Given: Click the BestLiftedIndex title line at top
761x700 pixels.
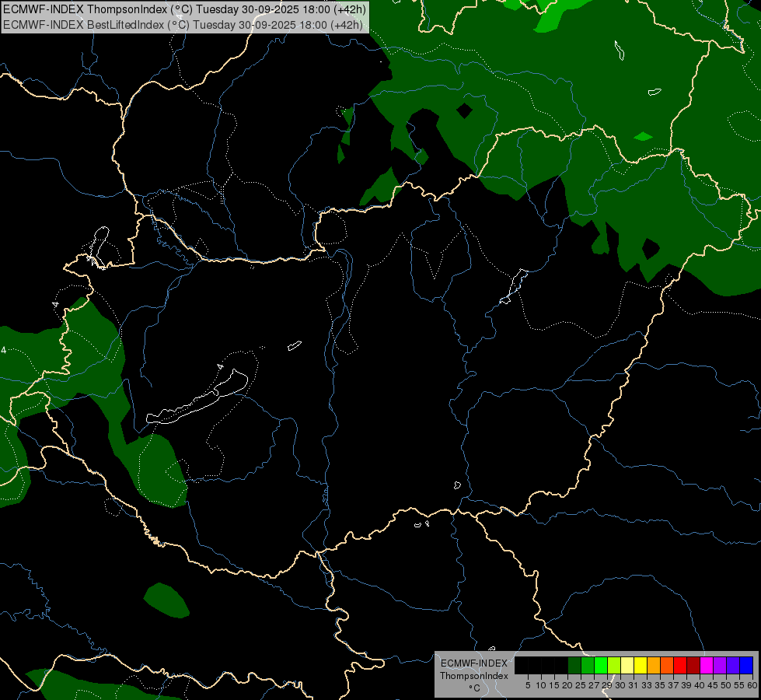Looking at the screenshot, I should coord(183,25).
